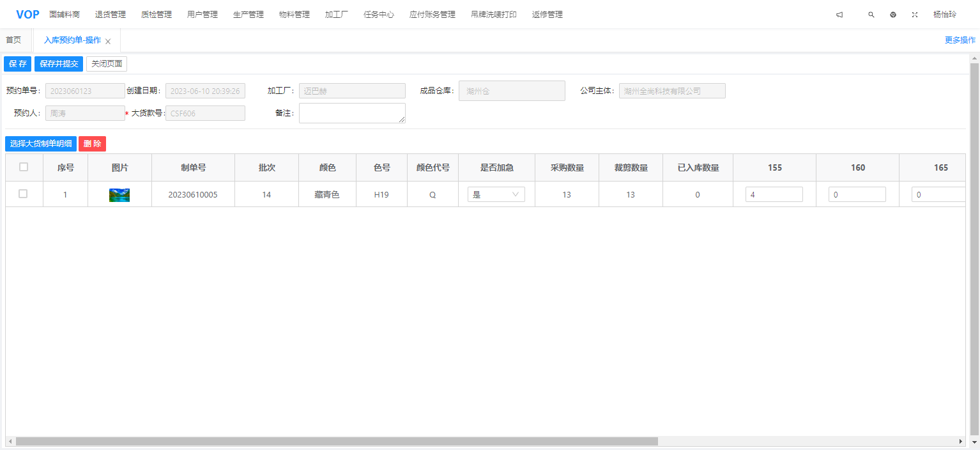Screen dimensions: 980x450
Task: Close the 入库预约单-操作 tab with X
Action: [108, 41]
